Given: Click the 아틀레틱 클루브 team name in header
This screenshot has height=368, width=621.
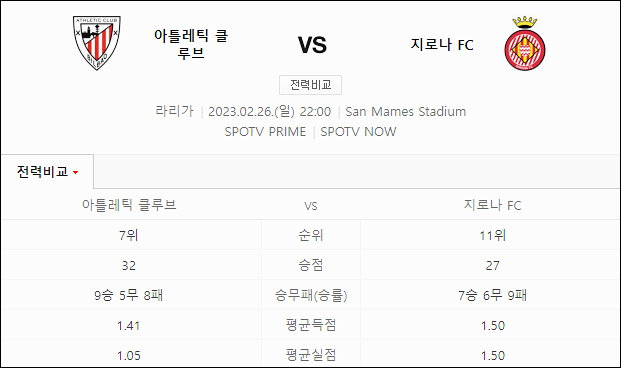Looking at the screenshot, I should click(x=191, y=44).
